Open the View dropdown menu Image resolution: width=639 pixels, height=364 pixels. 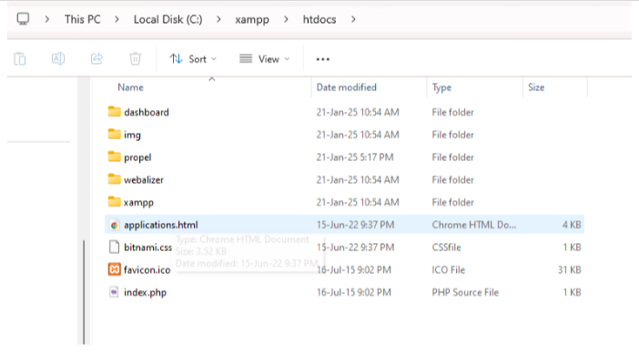point(264,58)
